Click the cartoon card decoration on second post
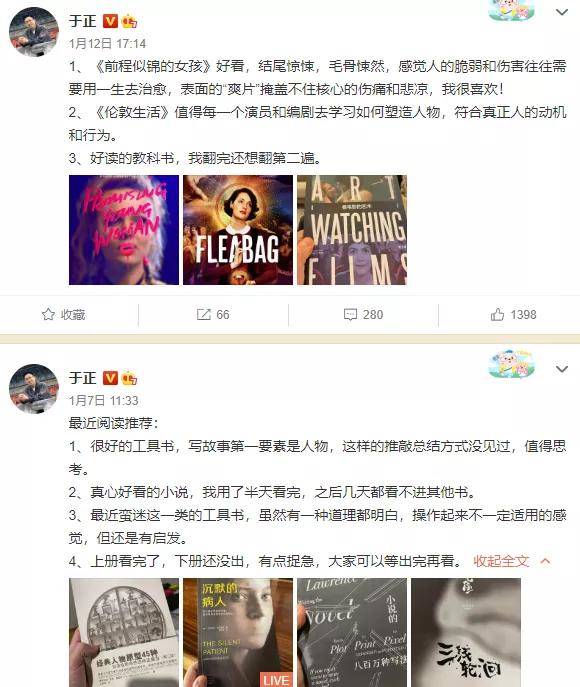580x687 pixels. click(x=512, y=364)
